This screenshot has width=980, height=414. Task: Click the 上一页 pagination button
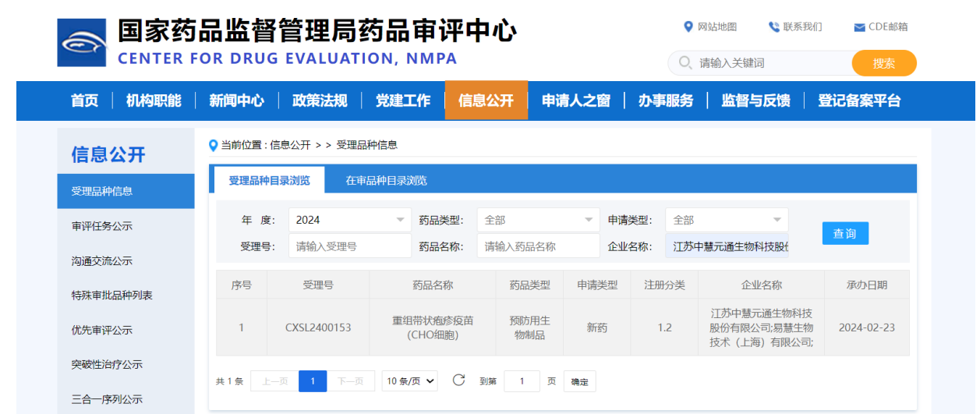click(x=274, y=381)
